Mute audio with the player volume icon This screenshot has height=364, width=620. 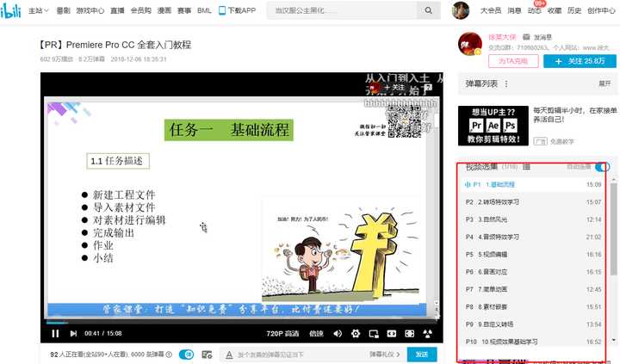click(x=338, y=334)
